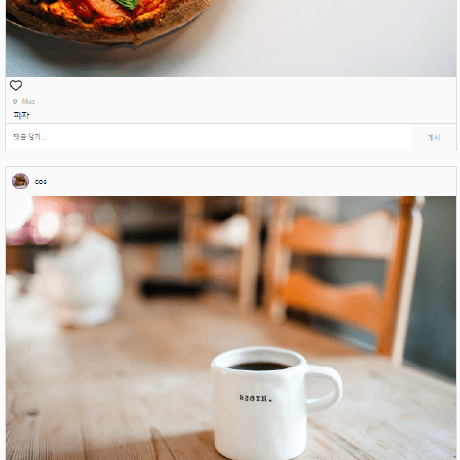Click the black coffee inside the mug

pyautogui.click(x=259, y=366)
